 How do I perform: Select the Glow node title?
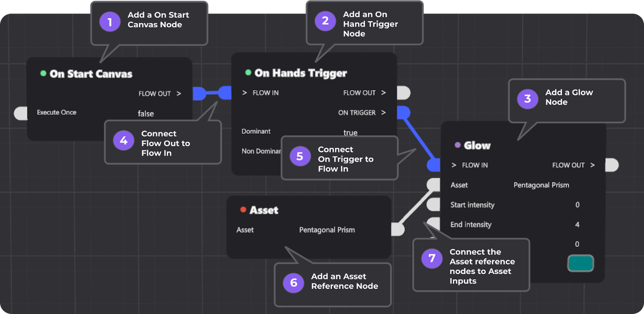click(x=477, y=145)
